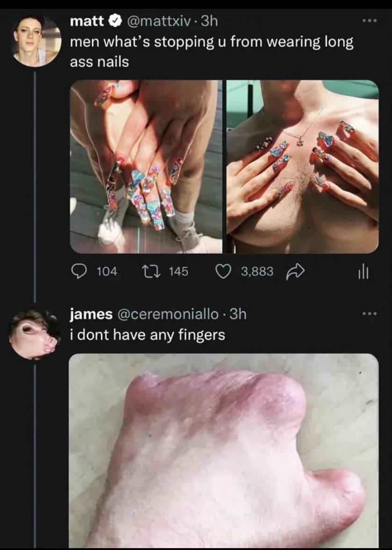Open right photo of hands on chest

click(x=303, y=167)
